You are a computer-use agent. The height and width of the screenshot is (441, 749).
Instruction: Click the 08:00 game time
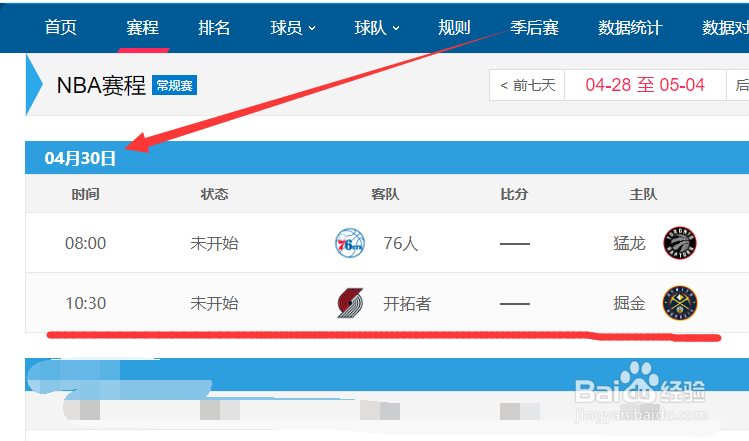point(86,243)
